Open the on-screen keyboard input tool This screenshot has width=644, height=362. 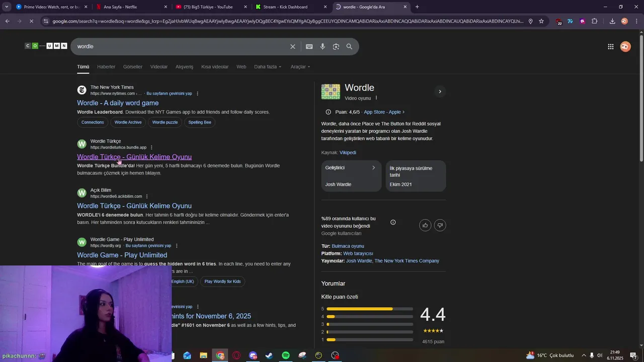coord(309,46)
